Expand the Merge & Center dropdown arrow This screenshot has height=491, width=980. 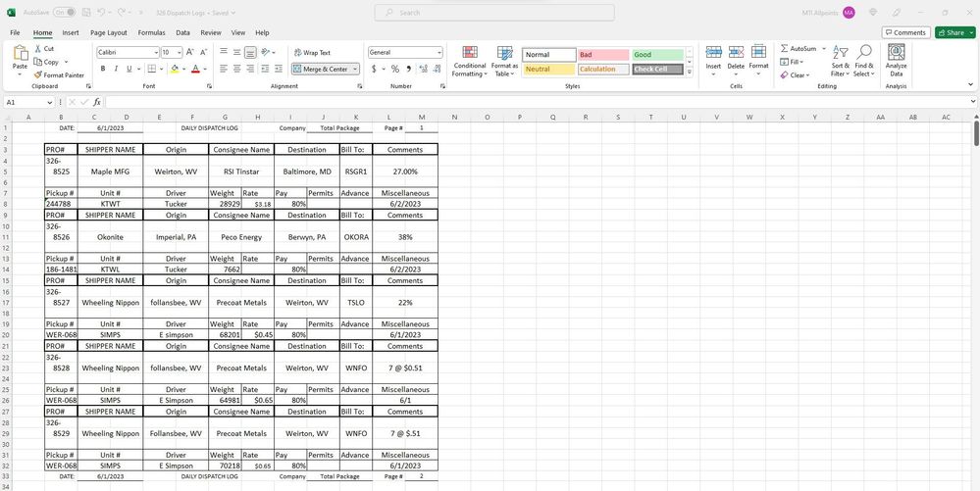point(355,69)
